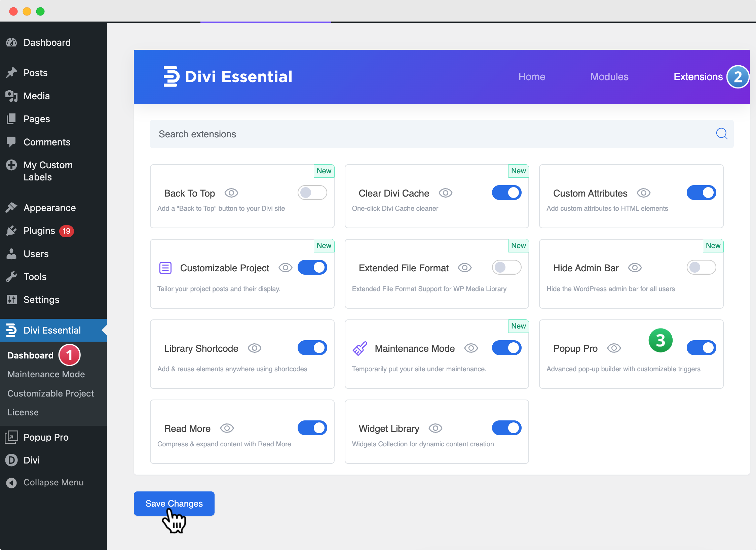Preview Clear Divi Cache via eye icon
756x550 pixels.
(x=446, y=193)
